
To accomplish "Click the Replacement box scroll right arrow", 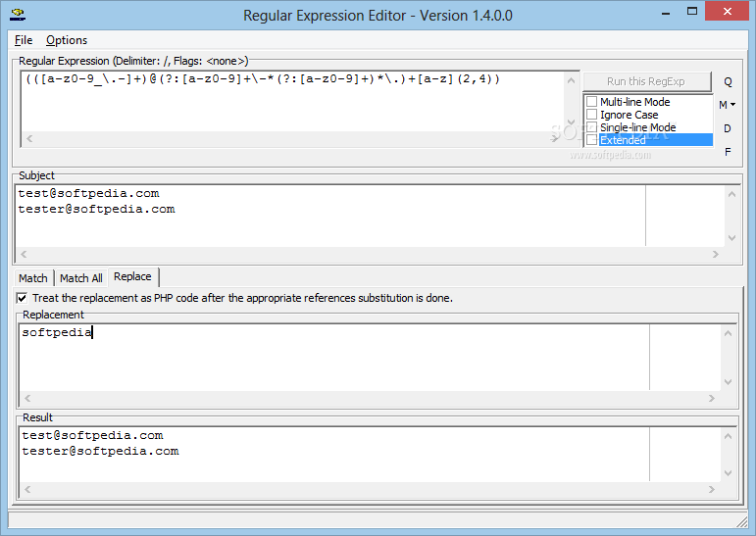I will [x=712, y=398].
